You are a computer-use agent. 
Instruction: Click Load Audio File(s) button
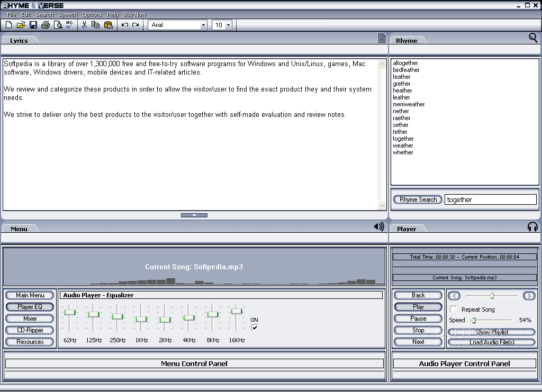(x=492, y=342)
